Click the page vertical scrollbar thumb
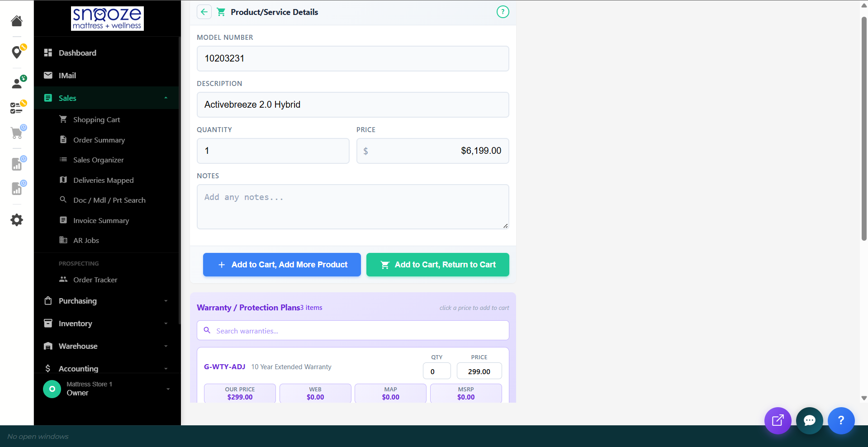Image resolution: width=868 pixels, height=447 pixels. (864, 128)
